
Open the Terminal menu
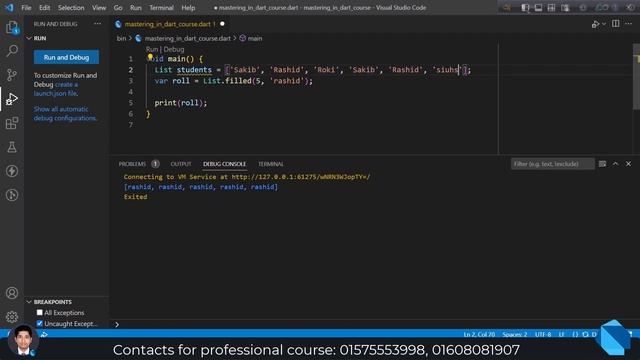click(x=161, y=7)
